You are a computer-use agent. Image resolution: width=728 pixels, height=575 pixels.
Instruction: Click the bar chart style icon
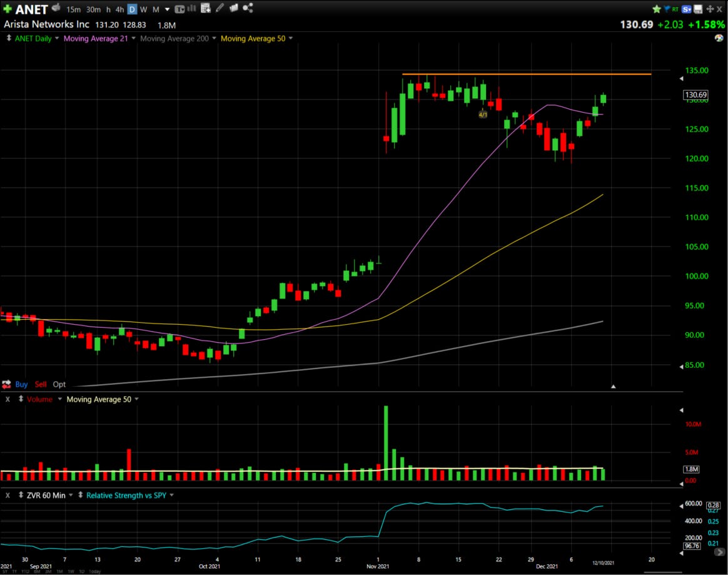pyautogui.click(x=191, y=8)
